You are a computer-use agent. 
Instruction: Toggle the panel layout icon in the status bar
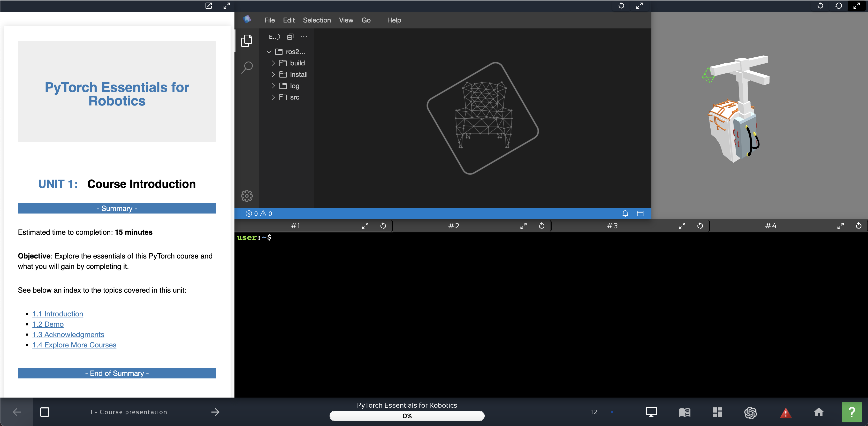(x=640, y=213)
